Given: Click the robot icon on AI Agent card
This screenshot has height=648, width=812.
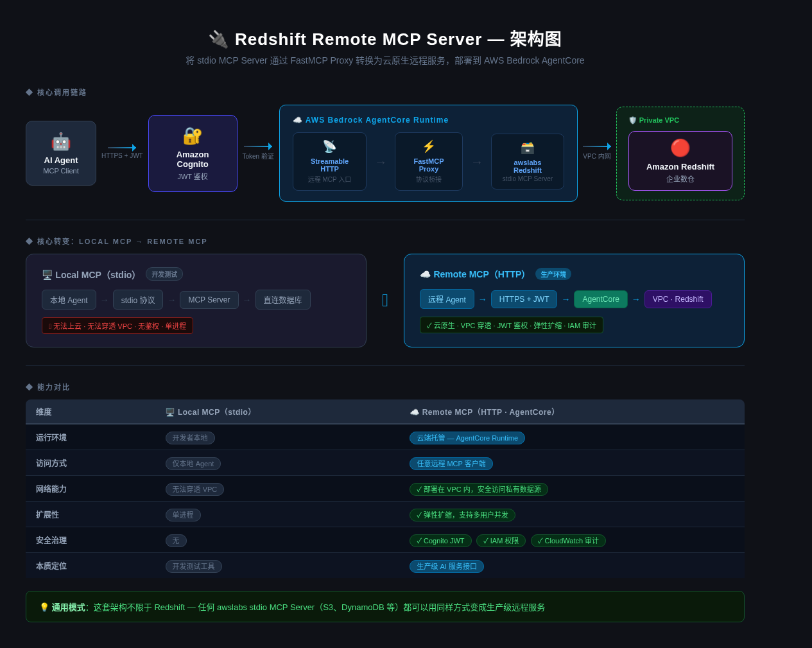Looking at the screenshot, I should tap(61, 141).
